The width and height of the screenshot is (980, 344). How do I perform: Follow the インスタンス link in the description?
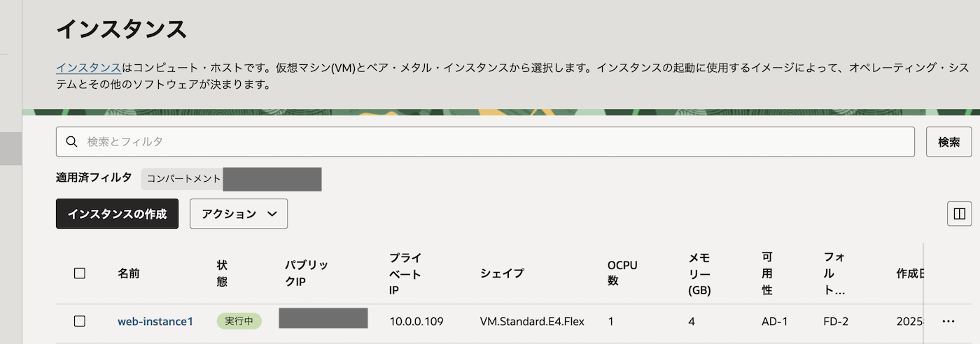click(x=88, y=69)
